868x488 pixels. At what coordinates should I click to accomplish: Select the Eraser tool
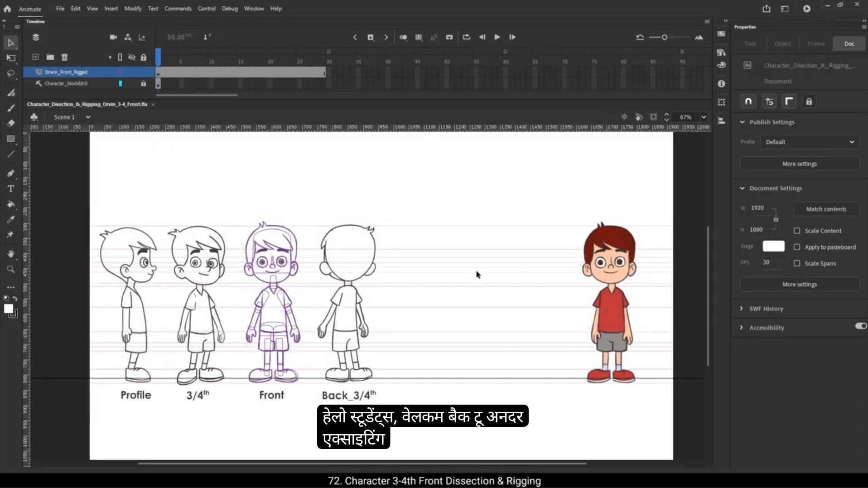click(x=11, y=123)
